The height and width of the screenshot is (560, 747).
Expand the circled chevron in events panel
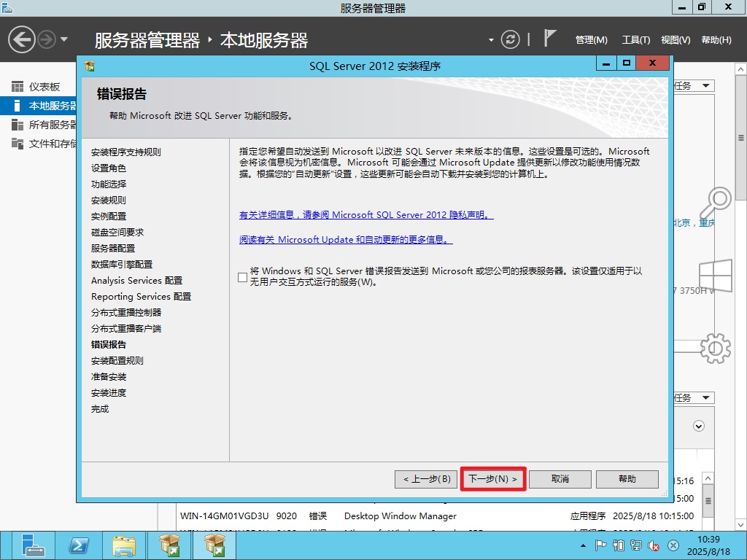(x=698, y=426)
